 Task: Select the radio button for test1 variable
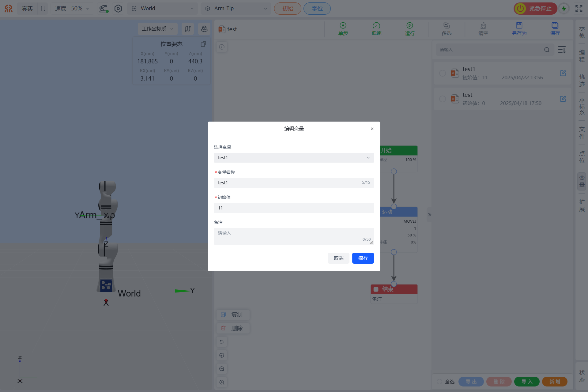442,73
